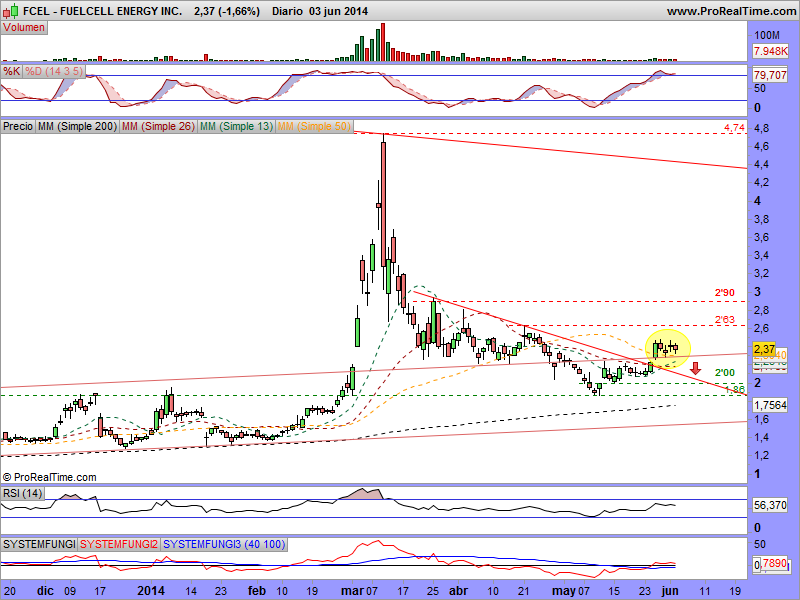Click the 4,8 price scale label
The width and height of the screenshot is (800, 600).
click(x=761, y=128)
